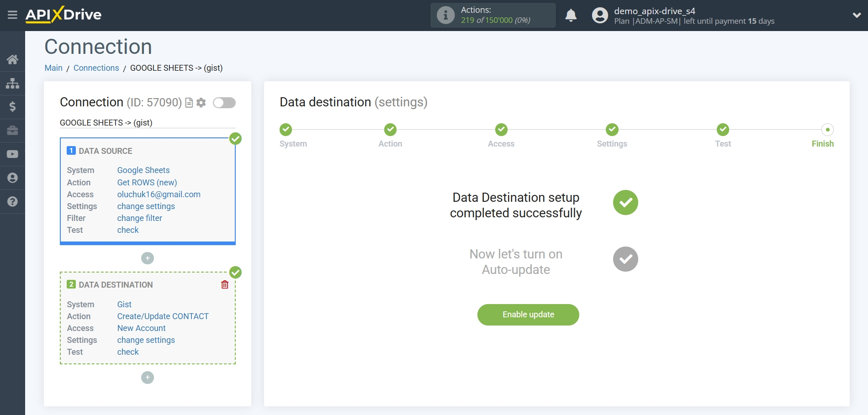This screenshot has width=868, height=415.
Task: Delete the Data Destination with trash icon
Action: 224,284
